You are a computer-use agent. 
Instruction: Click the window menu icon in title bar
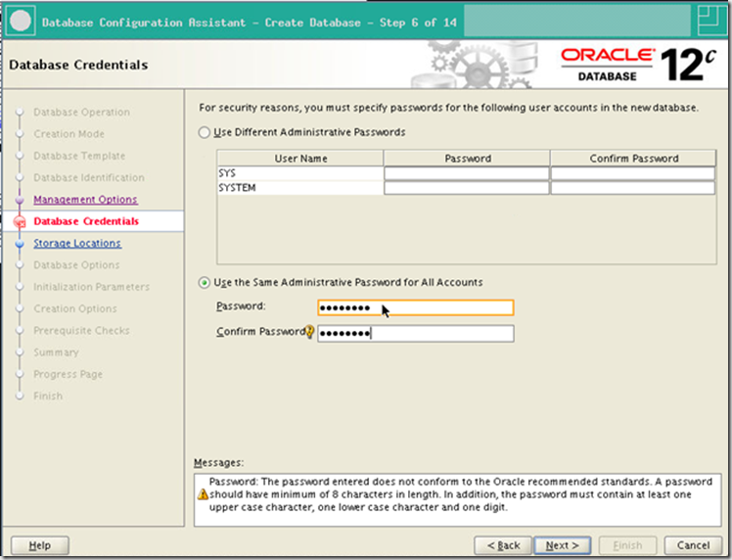[x=21, y=22]
